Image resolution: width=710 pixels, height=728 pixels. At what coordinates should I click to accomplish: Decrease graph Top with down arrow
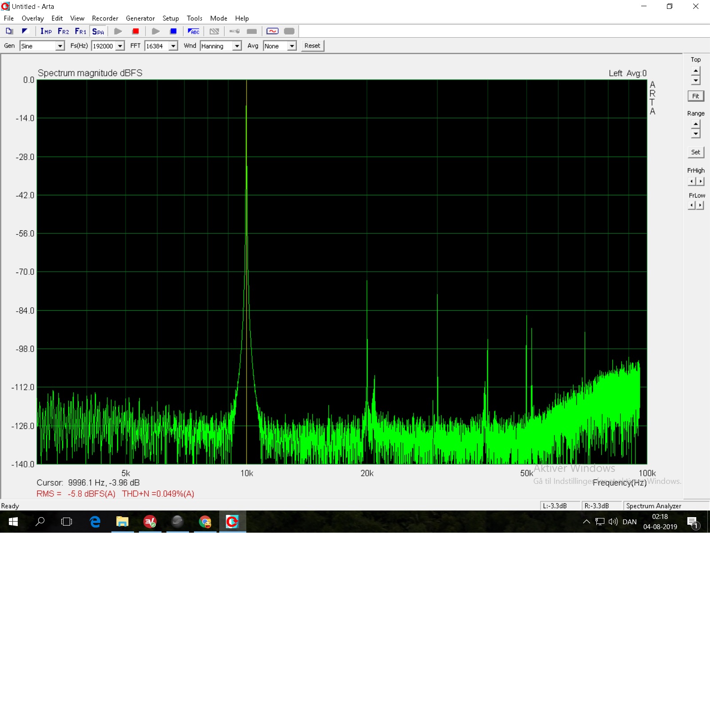coord(696,80)
